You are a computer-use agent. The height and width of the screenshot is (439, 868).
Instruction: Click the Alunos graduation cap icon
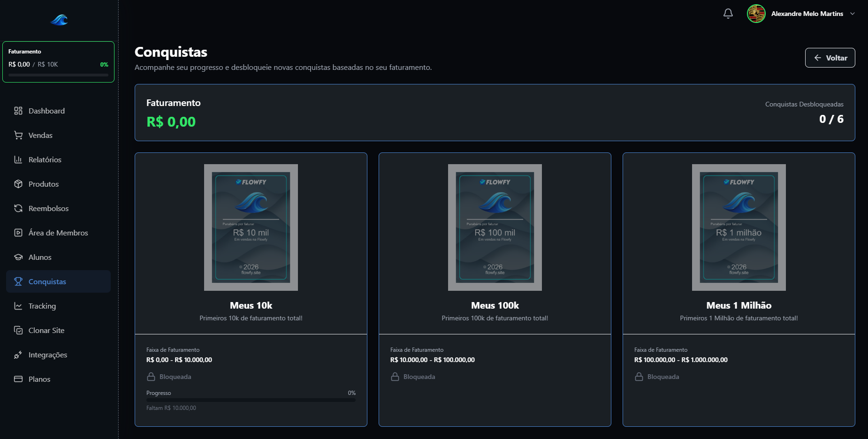(18, 257)
